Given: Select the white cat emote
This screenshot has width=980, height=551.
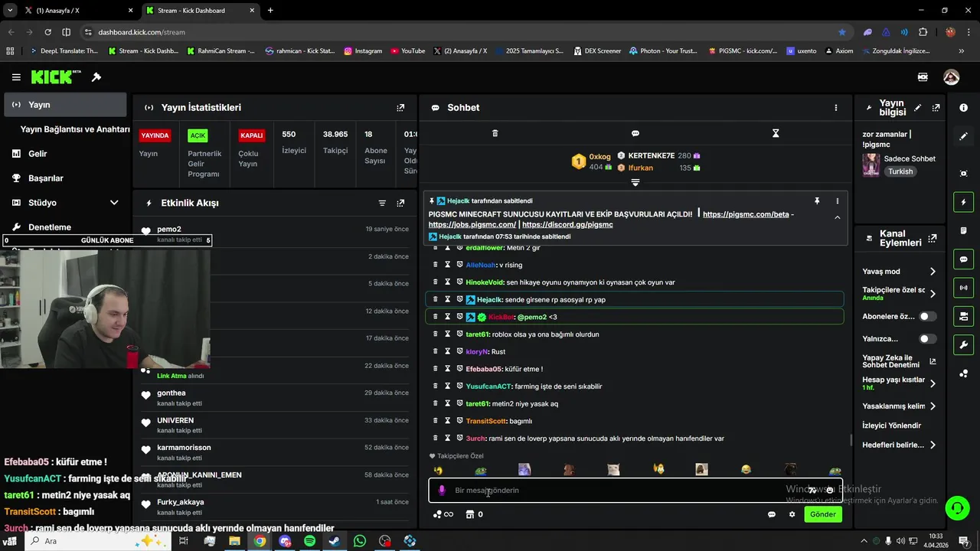Looking at the screenshot, I should tap(613, 470).
